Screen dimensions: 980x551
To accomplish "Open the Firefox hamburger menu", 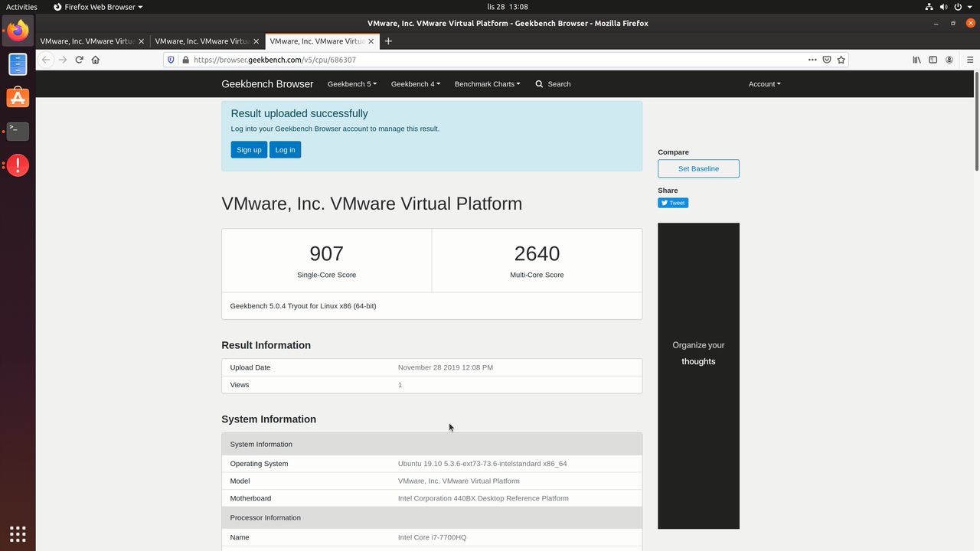I will (970, 60).
